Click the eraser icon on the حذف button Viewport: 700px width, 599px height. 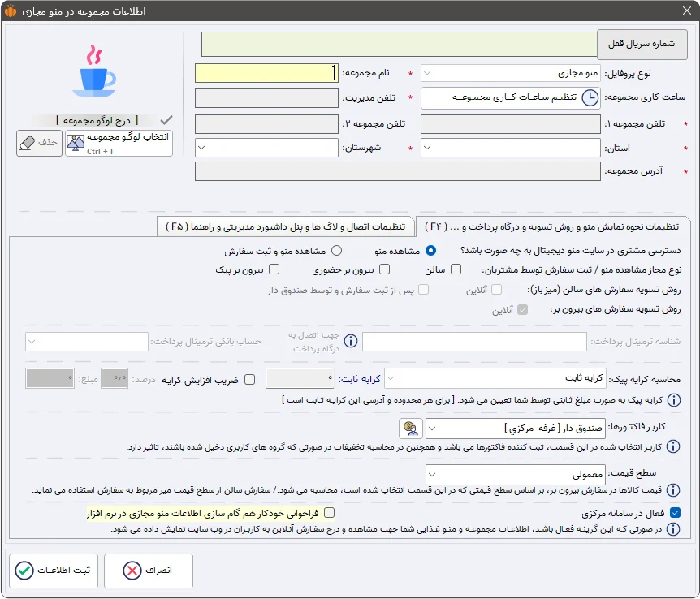pyautogui.click(x=28, y=143)
